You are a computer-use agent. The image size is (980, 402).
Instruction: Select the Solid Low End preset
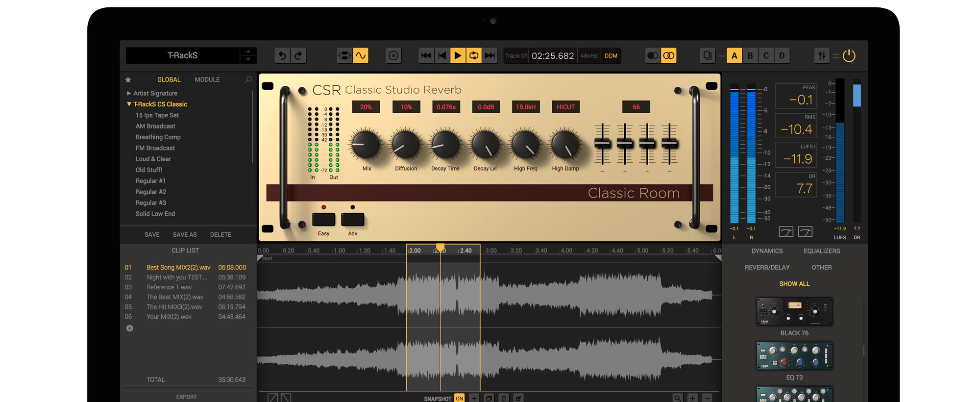tap(155, 214)
